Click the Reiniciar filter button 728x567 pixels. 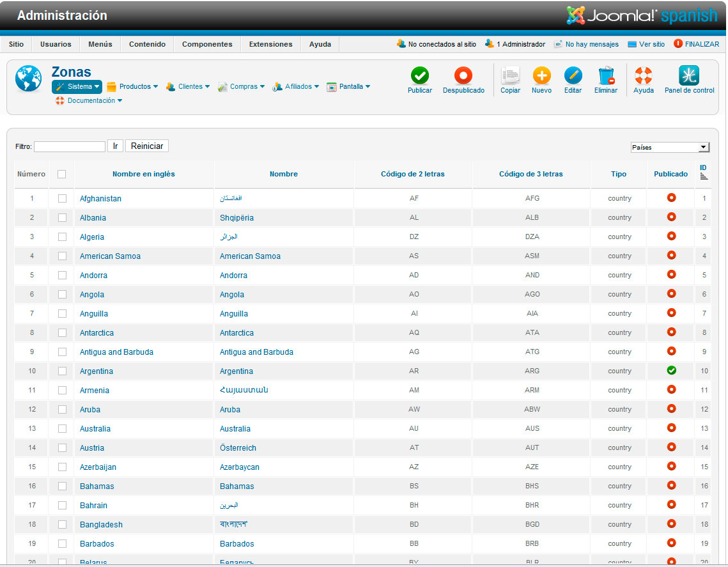click(x=147, y=146)
